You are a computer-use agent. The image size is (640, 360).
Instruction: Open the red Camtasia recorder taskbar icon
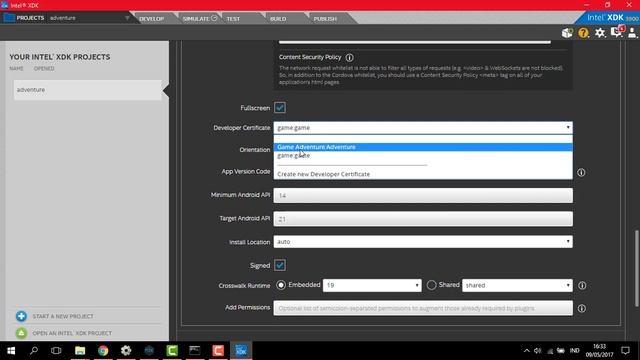(x=218, y=351)
